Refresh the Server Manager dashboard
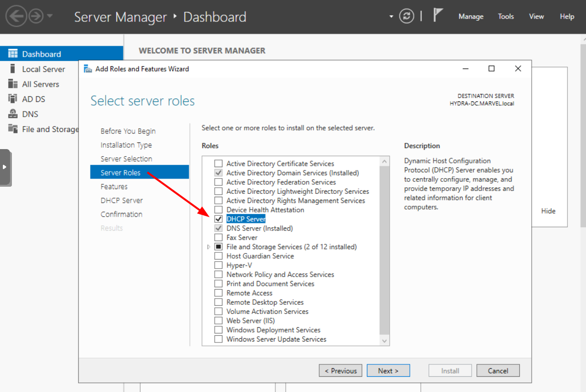The image size is (586, 392). pyautogui.click(x=406, y=17)
